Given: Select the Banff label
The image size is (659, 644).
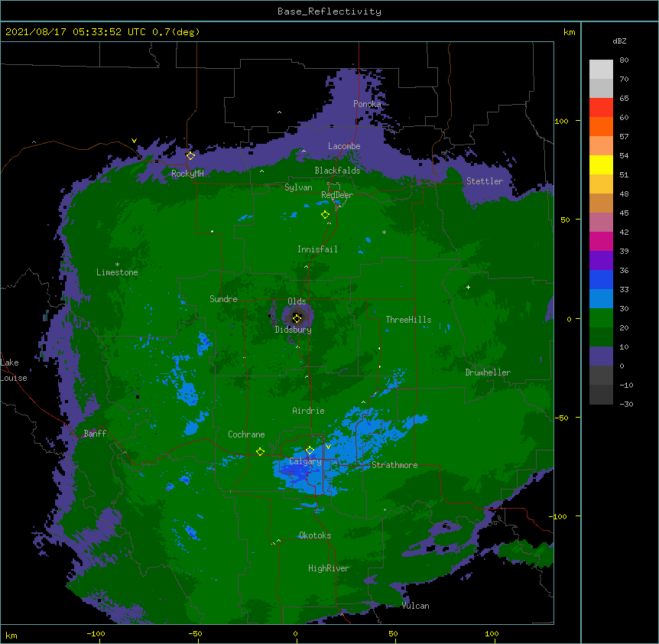Looking at the screenshot, I should click(x=95, y=434).
